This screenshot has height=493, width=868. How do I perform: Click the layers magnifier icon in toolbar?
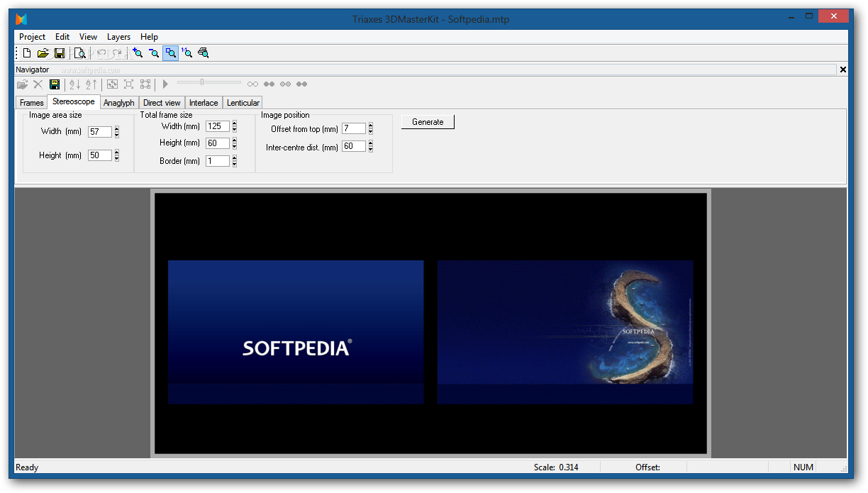[x=204, y=52]
